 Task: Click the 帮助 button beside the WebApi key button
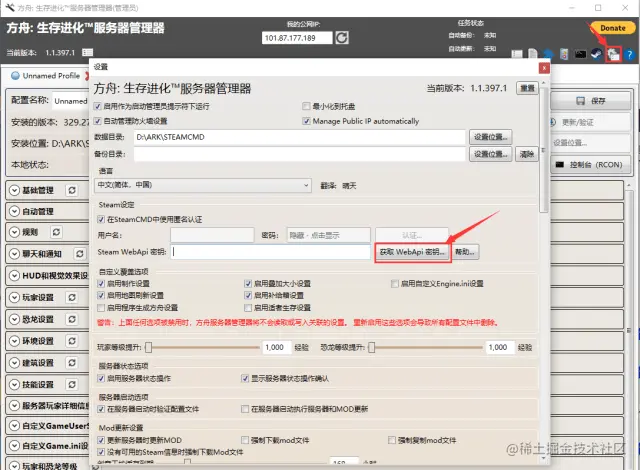pos(465,252)
